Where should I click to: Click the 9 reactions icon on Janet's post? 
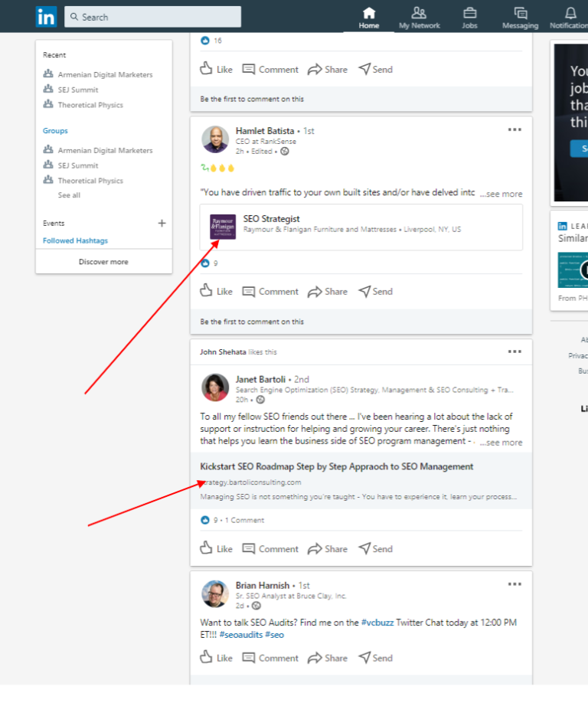pos(205,520)
